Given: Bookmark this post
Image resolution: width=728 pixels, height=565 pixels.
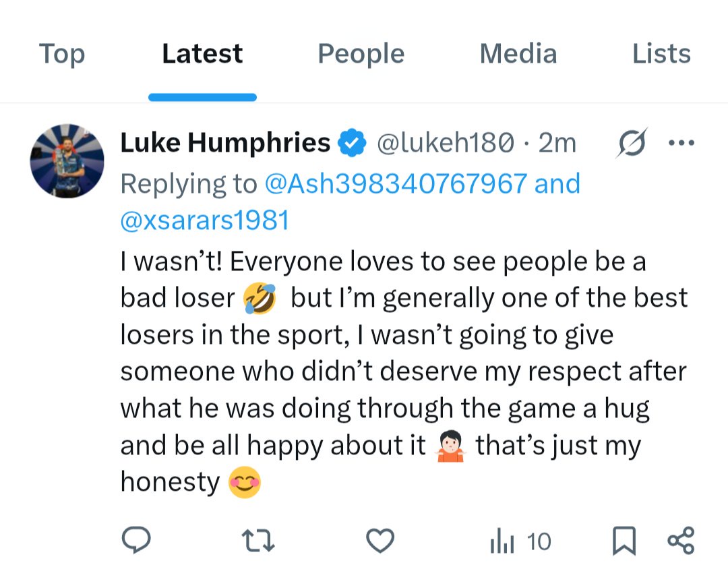Looking at the screenshot, I should (x=624, y=541).
